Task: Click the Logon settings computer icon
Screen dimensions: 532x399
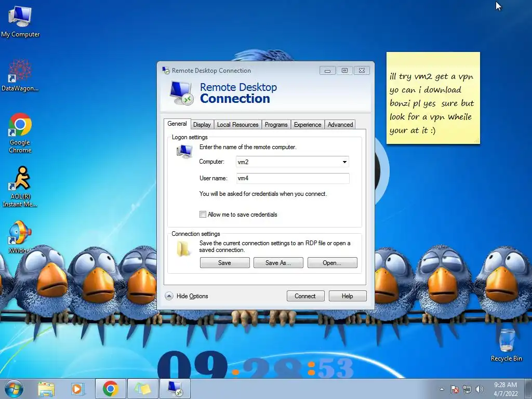Action: [184, 151]
